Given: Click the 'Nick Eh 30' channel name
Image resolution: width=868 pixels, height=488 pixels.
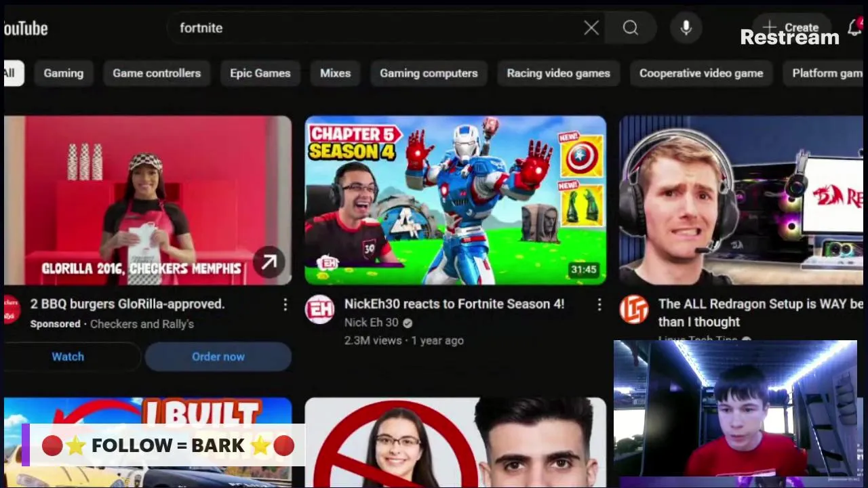Looking at the screenshot, I should pos(372,323).
